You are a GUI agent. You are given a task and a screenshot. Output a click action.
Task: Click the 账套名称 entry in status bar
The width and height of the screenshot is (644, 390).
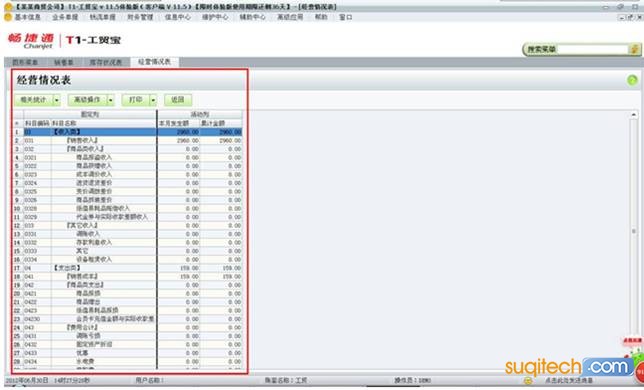point(286,381)
